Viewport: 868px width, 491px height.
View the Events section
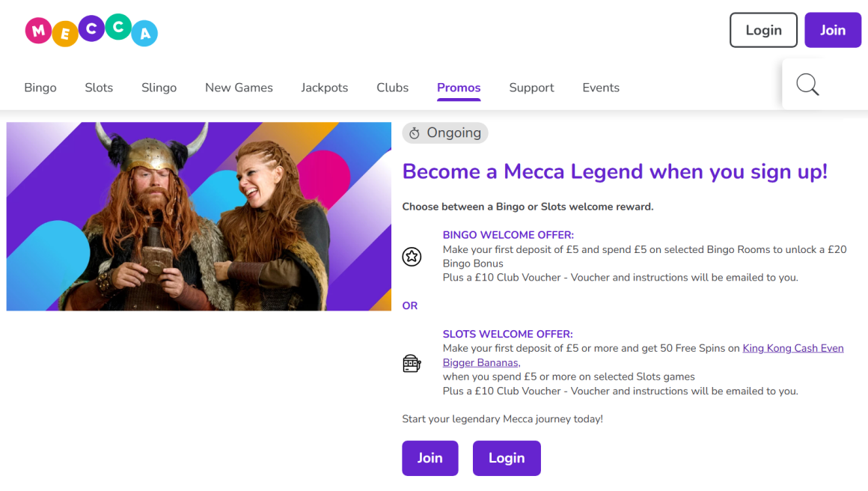[x=601, y=88]
